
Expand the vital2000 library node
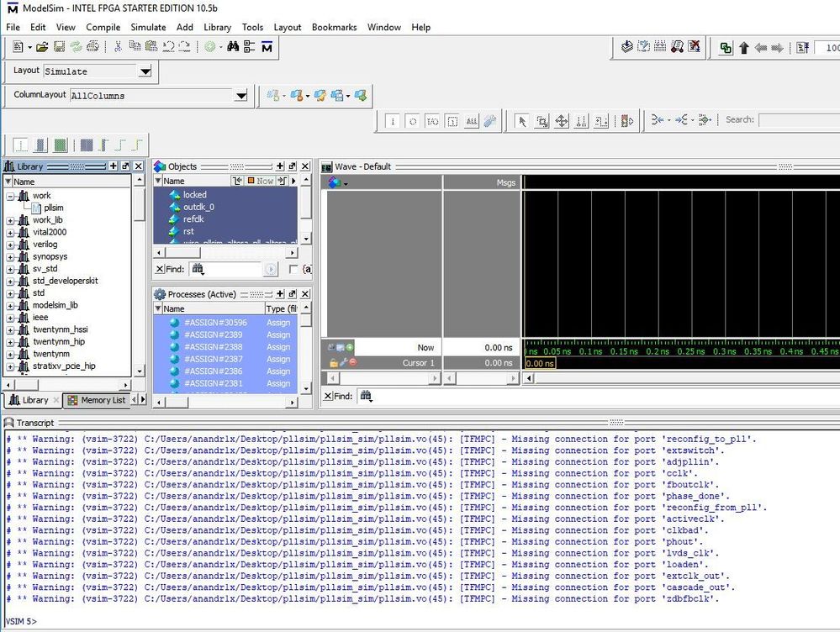tap(11, 232)
